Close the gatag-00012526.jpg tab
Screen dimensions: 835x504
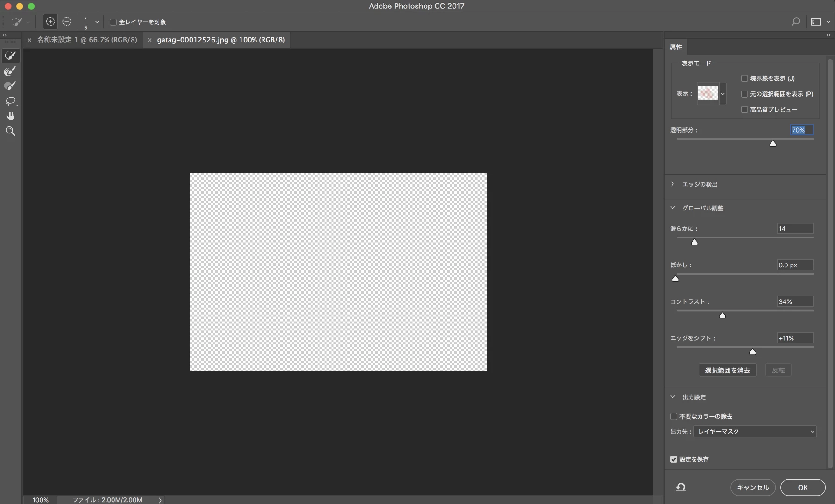pyautogui.click(x=149, y=40)
